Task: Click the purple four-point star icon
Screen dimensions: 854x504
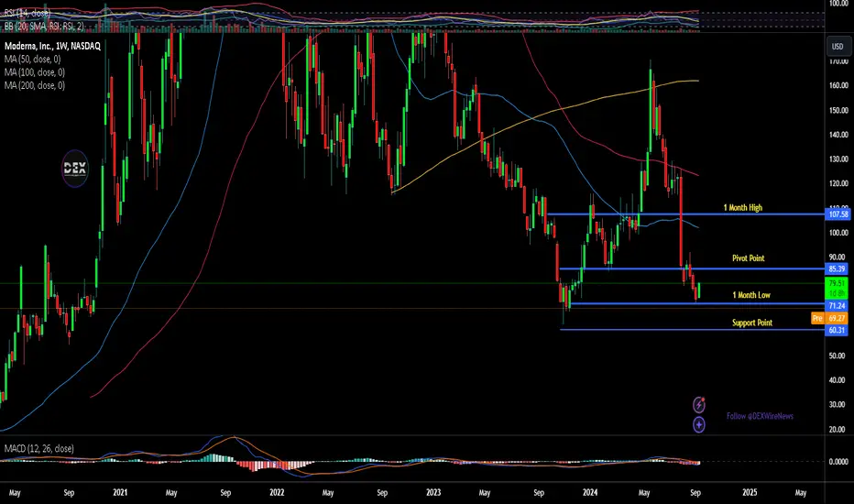Action: (x=699, y=424)
